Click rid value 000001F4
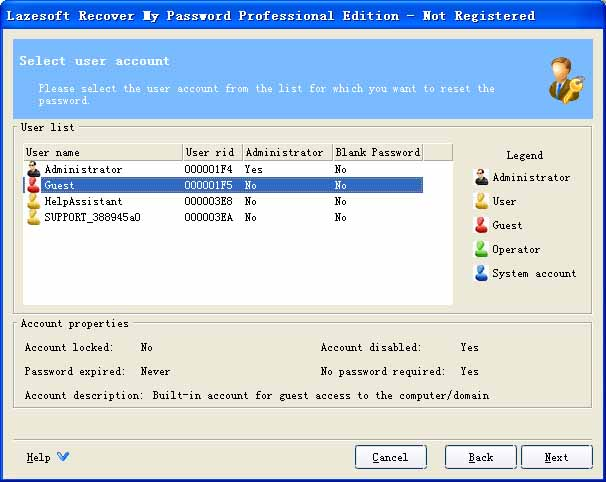This screenshot has width=606, height=482. pyautogui.click(x=208, y=169)
